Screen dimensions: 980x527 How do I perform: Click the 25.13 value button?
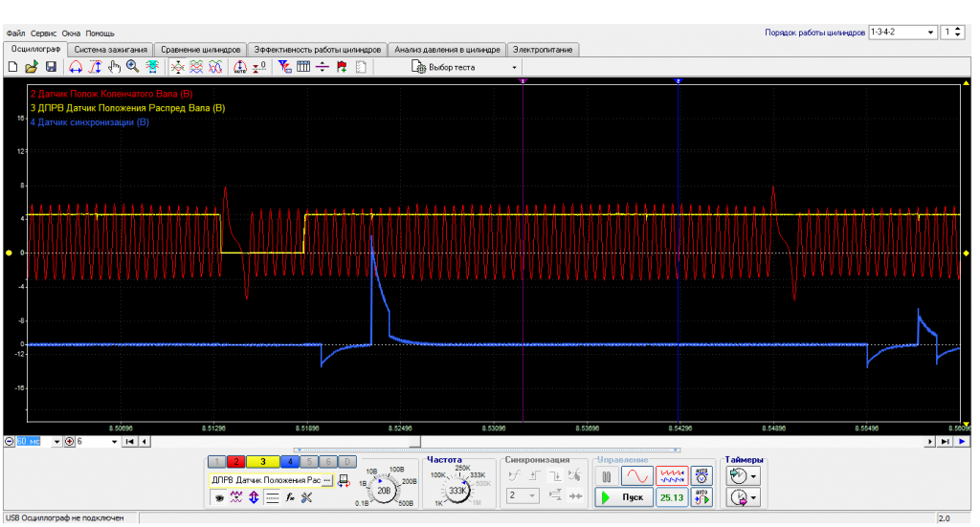pyautogui.click(x=672, y=497)
